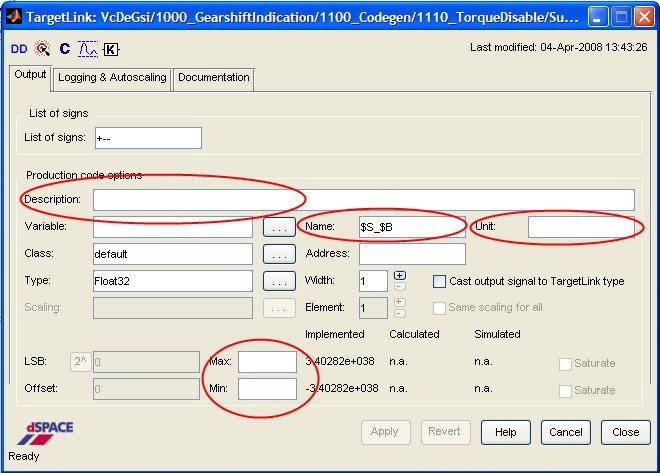Open browse button next to Type field
The height and width of the screenshot is (473, 660).
280,281
